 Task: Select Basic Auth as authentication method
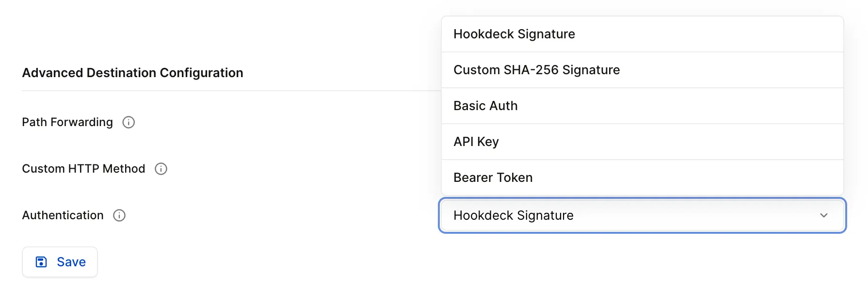click(x=485, y=106)
